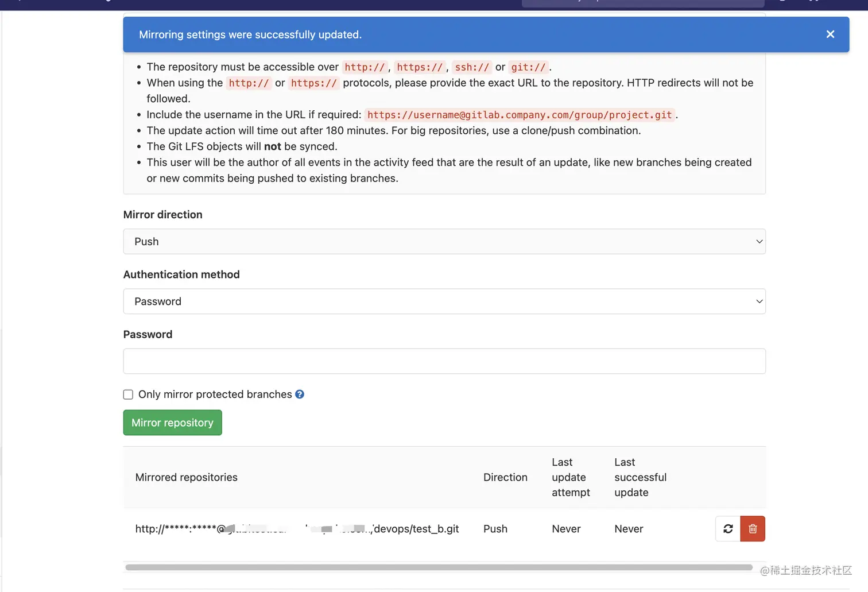Click the Last successful update column header
Image resolution: width=868 pixels, height=592 pixels.
(x=640, y=477)
